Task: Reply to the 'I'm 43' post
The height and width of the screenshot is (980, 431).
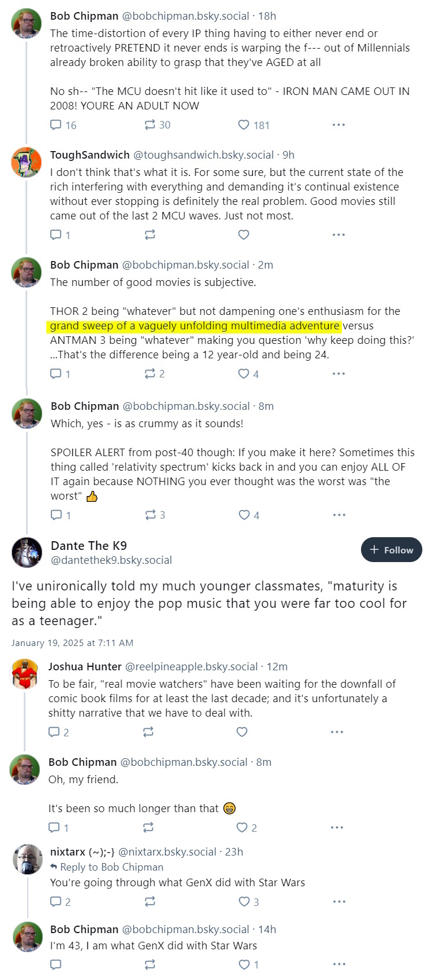Action: click(x=56, y=964)
